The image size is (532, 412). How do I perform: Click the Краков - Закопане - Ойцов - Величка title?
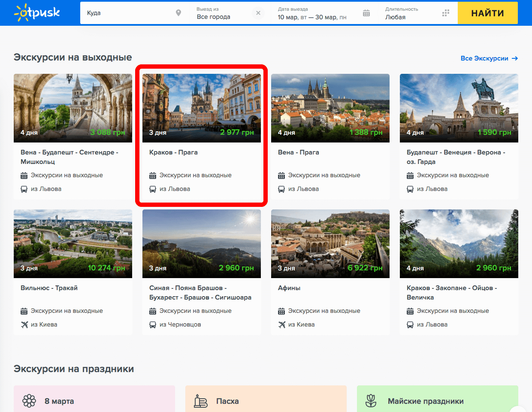click(x=452, y=293)
